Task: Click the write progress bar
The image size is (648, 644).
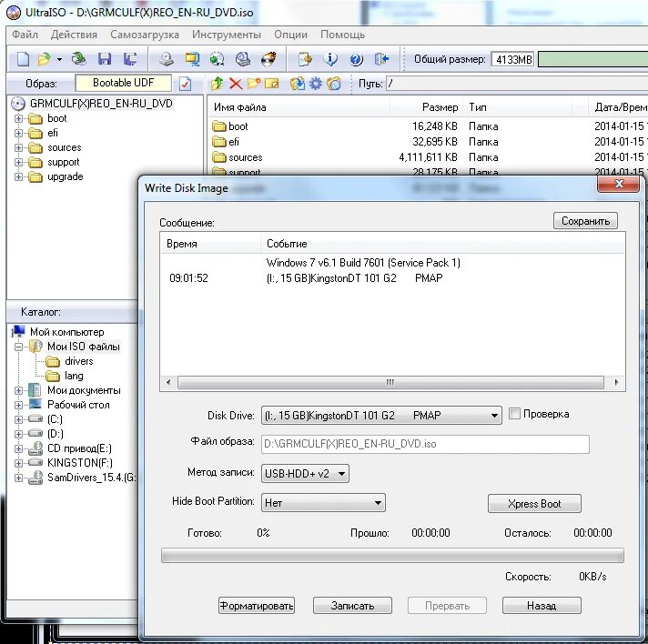Action: [x=392, y=556]
